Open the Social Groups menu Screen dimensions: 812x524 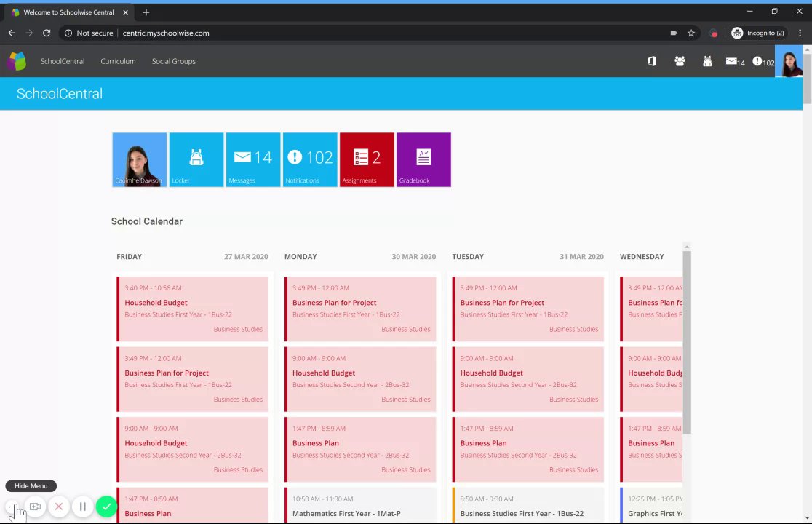(x=173, y=61)
